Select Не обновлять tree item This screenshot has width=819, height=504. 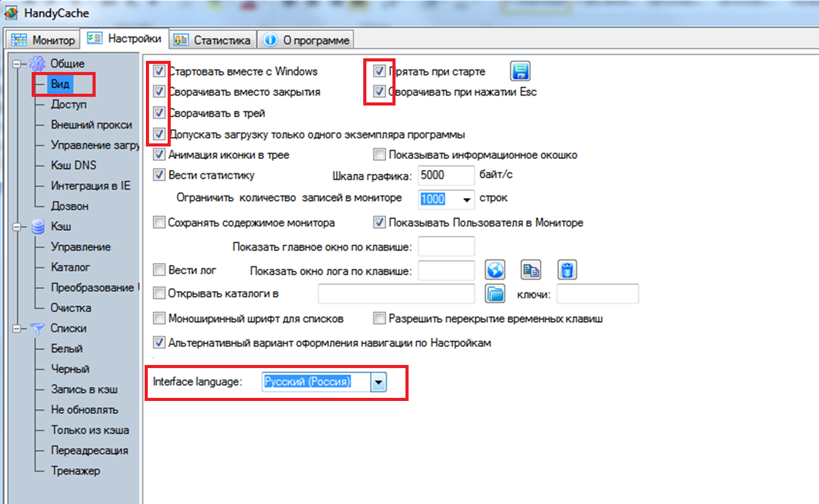point(84,410)
